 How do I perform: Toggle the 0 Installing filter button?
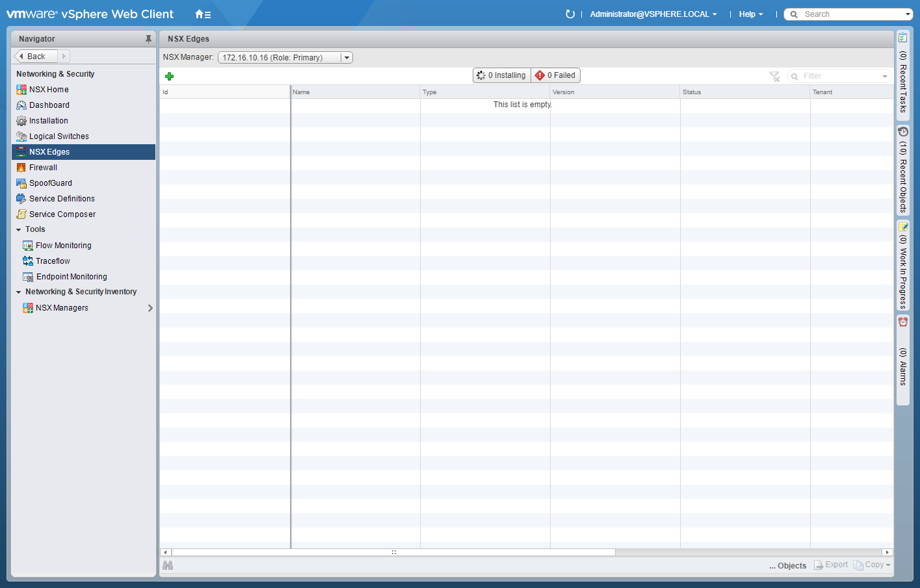click(x=502, y=75)
